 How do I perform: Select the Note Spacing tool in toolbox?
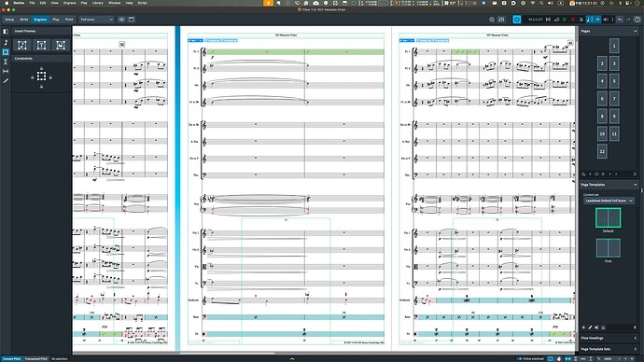6,72
